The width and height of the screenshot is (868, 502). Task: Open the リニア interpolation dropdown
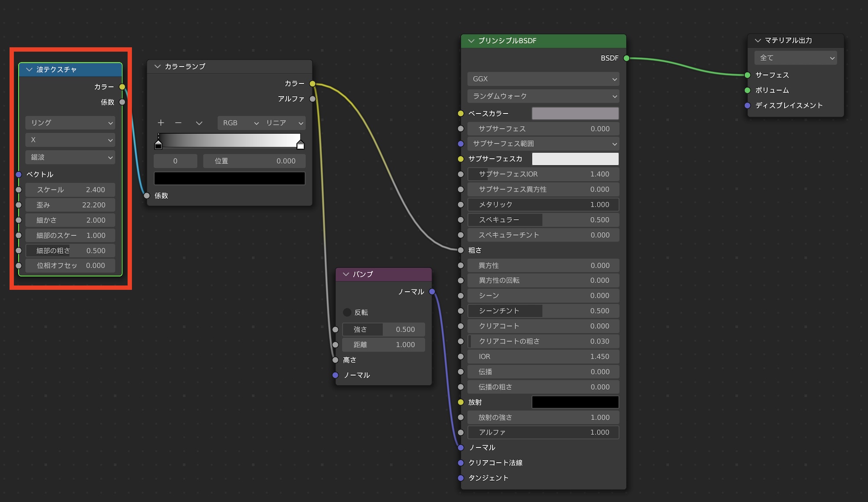[284, 123]
